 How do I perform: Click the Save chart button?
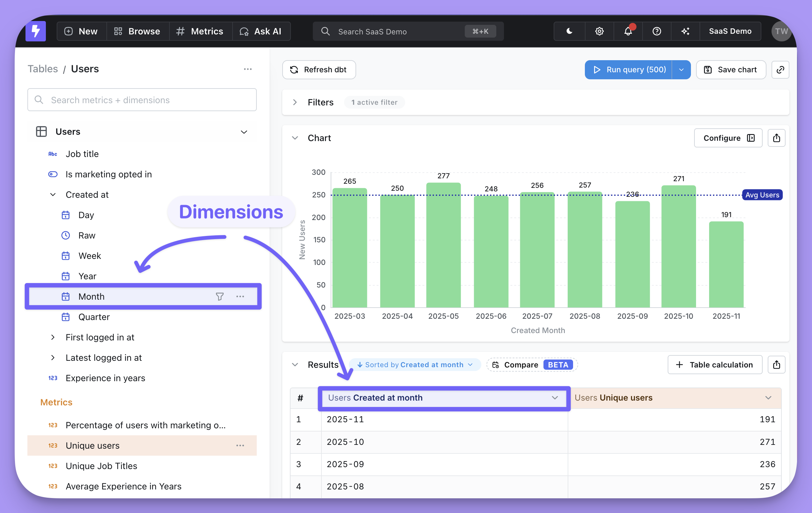coord(731,70)
